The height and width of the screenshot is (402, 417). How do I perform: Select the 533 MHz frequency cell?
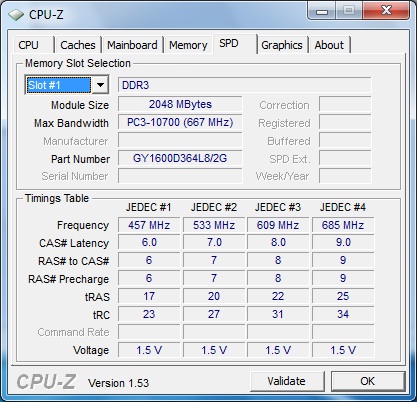(x=214, y=225)
